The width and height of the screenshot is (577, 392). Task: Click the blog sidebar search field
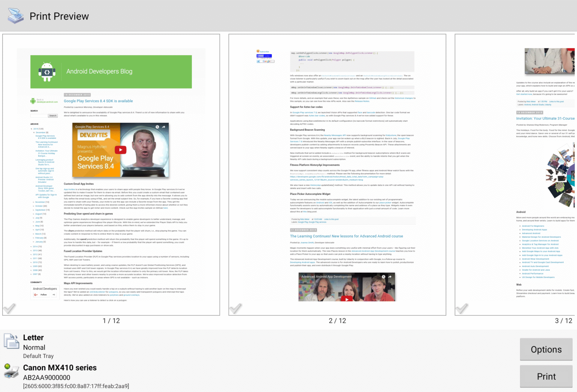pos(39,115)
